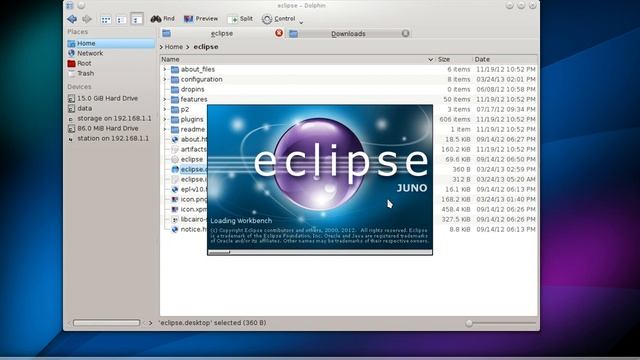Viewport: 640px width, 360px height.
Task: Select the plugins folder icon
Action: 175,119
